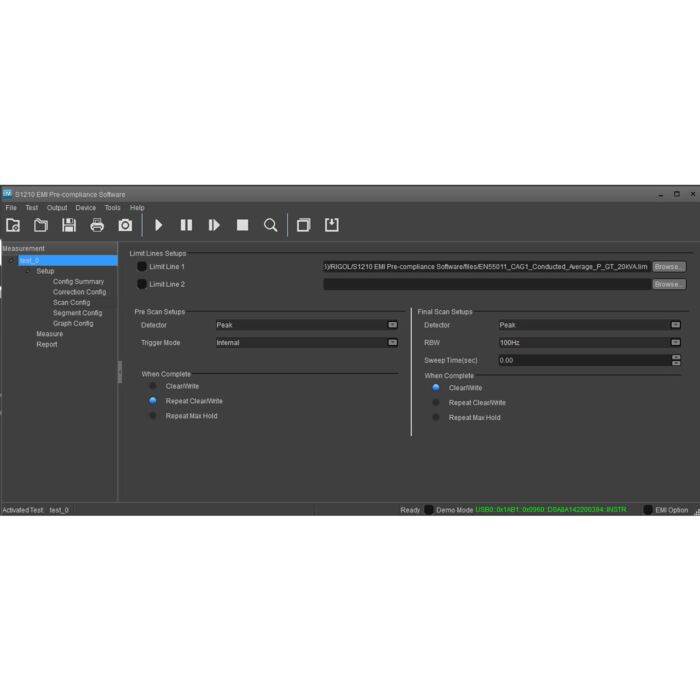The width and height of the screenshot is (700, 700).
Task: Click the magnifier search icon in toolbar
Action: tap(270, 225)
